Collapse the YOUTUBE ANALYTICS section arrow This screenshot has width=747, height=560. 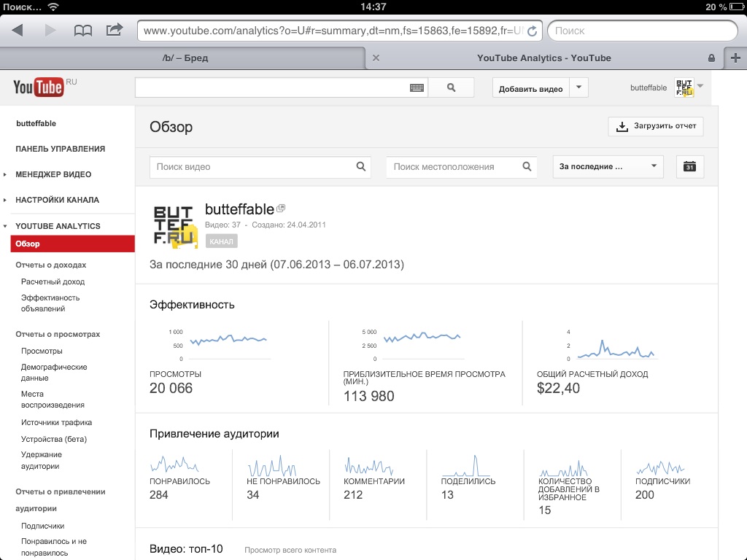(x=5, y=226)
